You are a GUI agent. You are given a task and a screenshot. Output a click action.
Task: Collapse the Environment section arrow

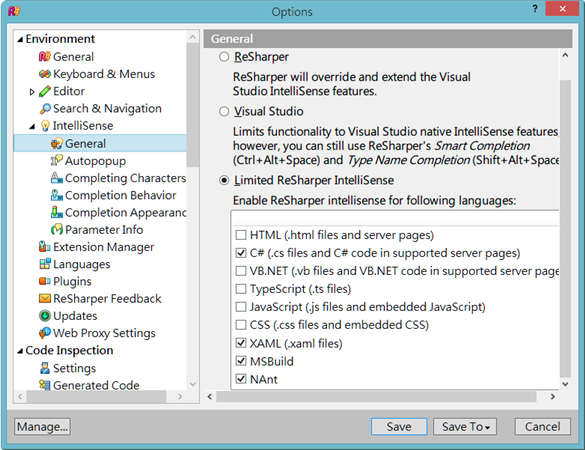tap(20, 39)
